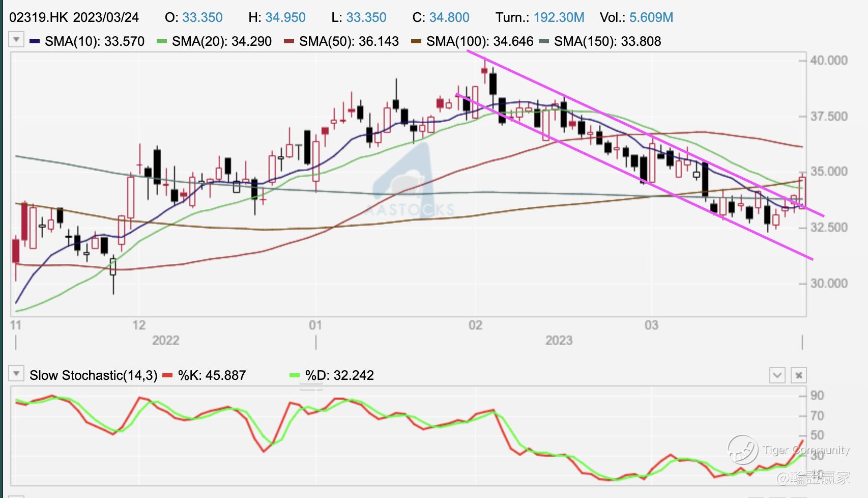Click the SMA(10): 33.570 label

(x=95, y=41)
